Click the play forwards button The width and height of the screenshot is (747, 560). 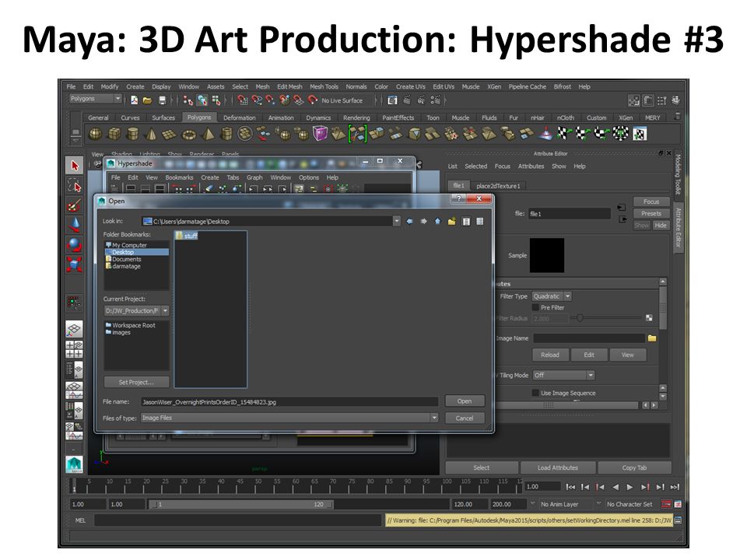pyautogui.click(x=630, y=487)
